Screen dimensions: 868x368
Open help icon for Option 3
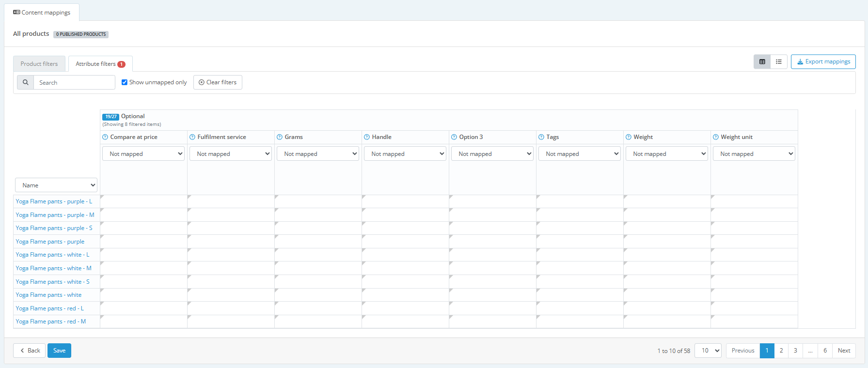(x=454, y=137)
